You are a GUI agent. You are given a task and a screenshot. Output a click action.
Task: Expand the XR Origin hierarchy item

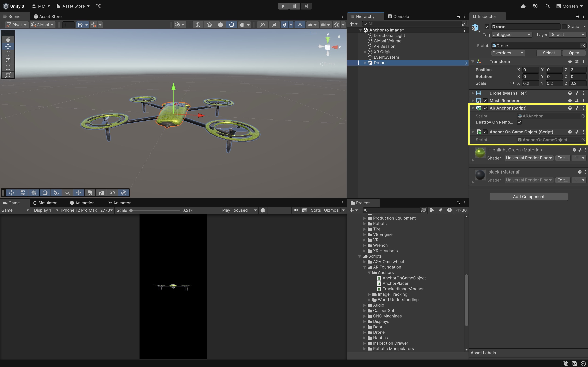coord(365,52)
